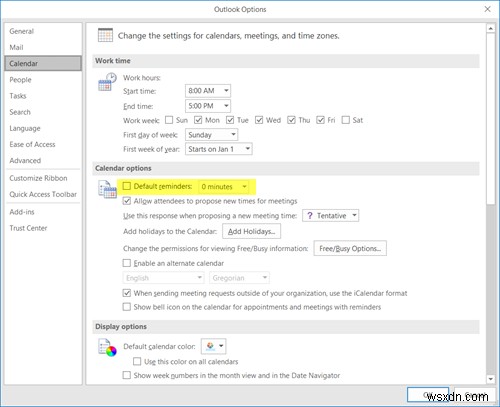The height and width of the screenshot is (407, 500).
Task: Select the Mail category
Action: coord(43,47)
